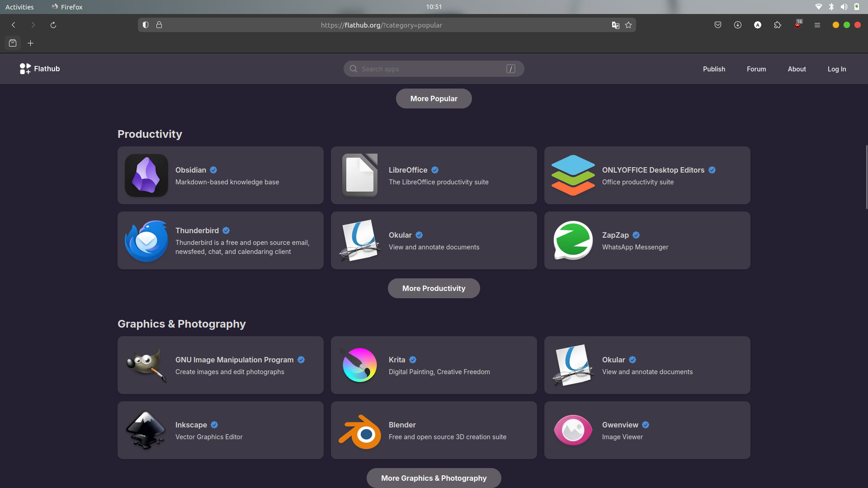This screenshot has height=488, width=868.
Task: Open the Krita app icon
Action: [360, 365]
